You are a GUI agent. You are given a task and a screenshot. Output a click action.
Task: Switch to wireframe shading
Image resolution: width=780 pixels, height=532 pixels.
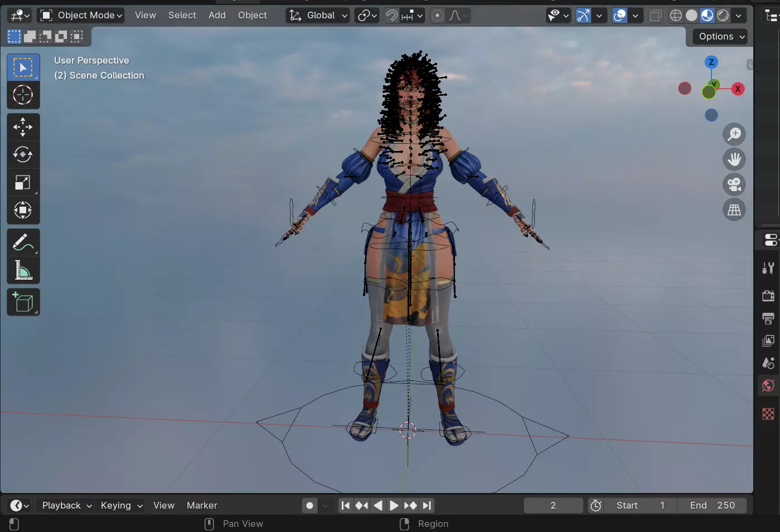pos(676,16)
